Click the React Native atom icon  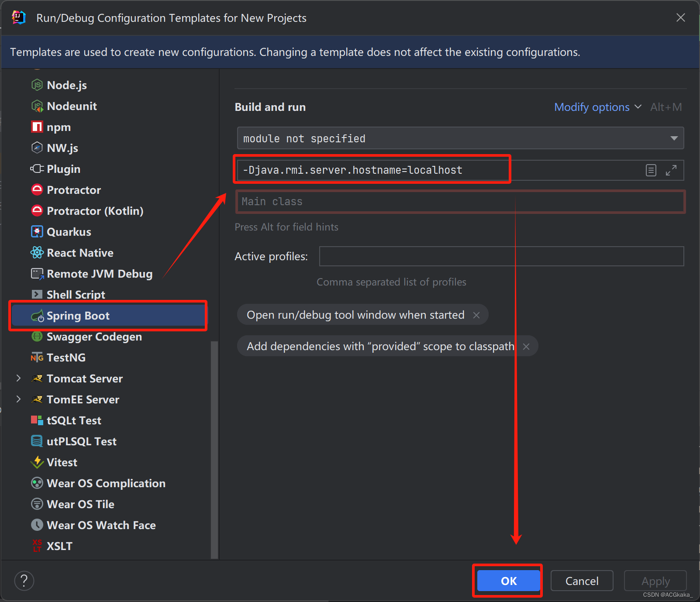[x=37, y=253]
